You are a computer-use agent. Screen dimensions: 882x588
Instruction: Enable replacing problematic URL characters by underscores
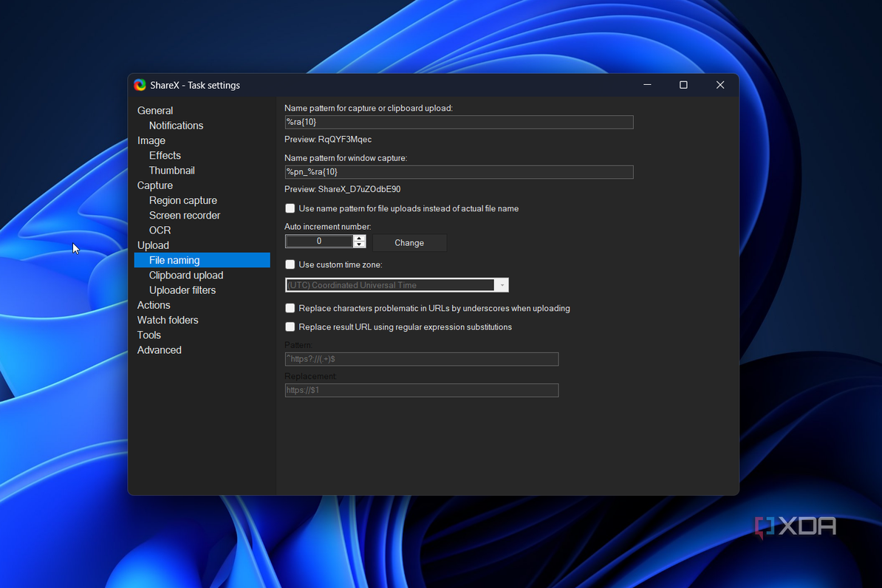coord(290,308)
